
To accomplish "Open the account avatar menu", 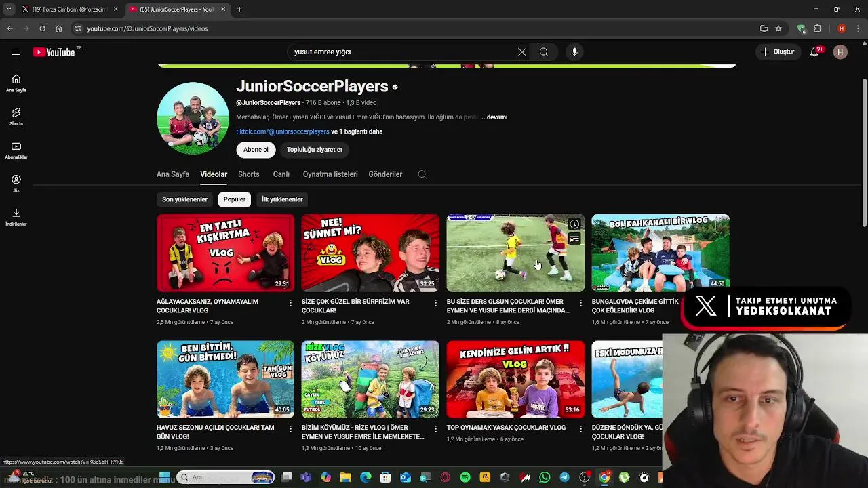I will [x=840, y=52].
